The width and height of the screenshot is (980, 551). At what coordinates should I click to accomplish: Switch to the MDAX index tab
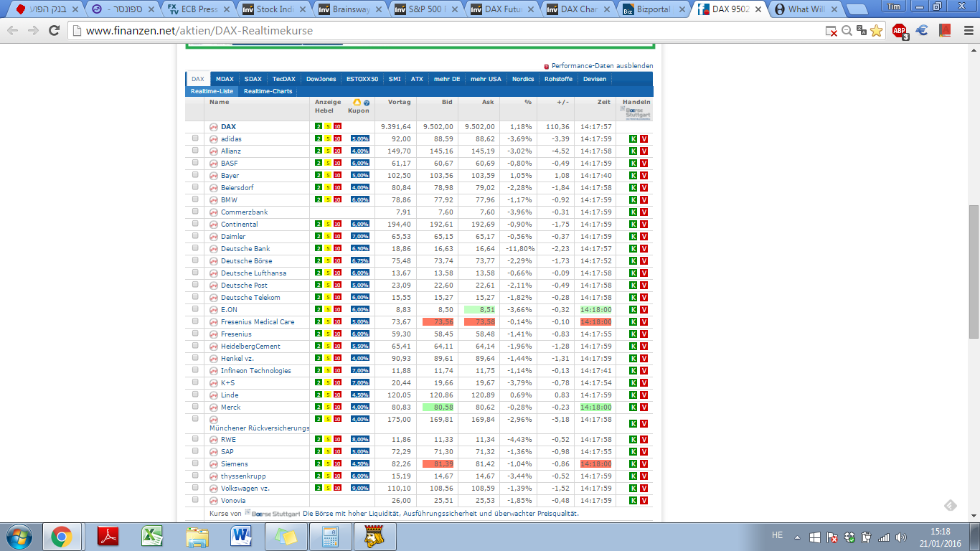coord(225,79)
